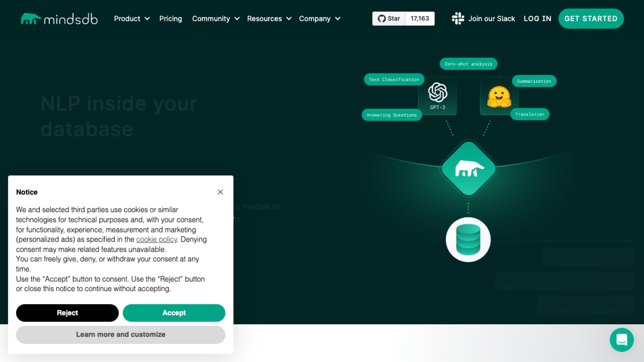Accept cookies in the notice
The width and height of the screenshot is (644, 362).
(174, 313)
